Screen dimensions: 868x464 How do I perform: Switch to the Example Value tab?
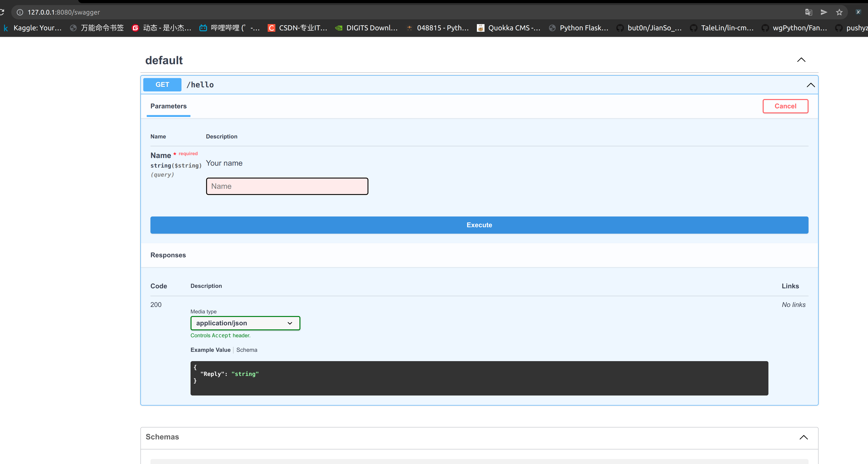(210, 350)
